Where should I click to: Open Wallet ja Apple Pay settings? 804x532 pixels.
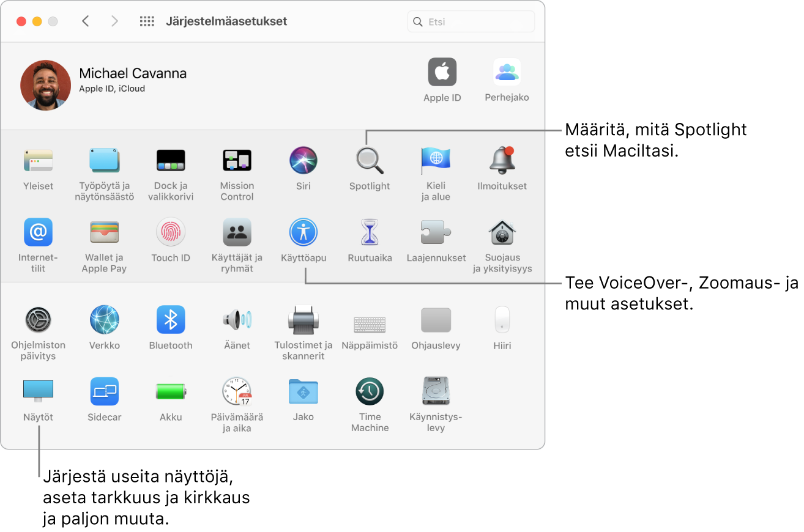tap(105, 232)
